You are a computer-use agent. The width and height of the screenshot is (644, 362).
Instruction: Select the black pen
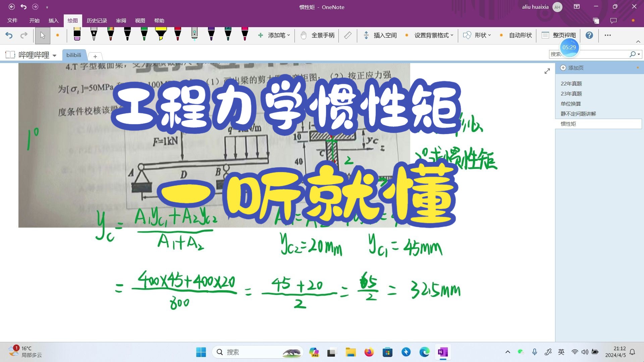[x=127, y=35]
